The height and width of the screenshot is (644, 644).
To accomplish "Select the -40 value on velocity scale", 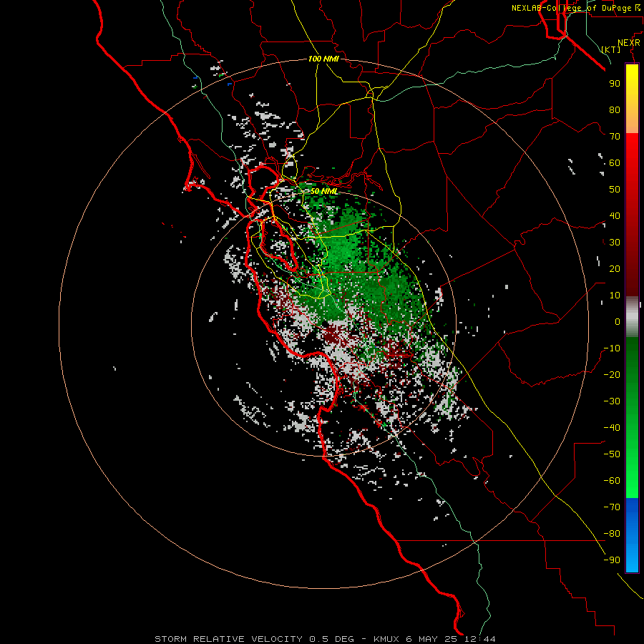I will coord(612,428).
